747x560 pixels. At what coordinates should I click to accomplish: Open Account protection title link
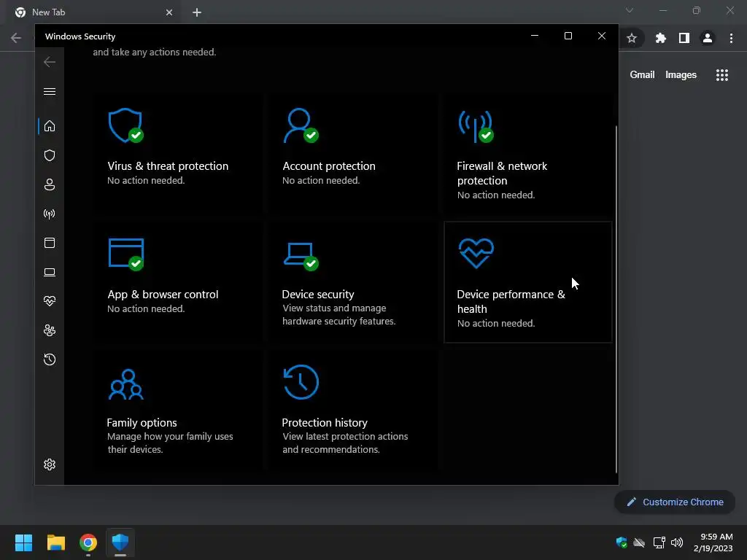coord(329,166)
